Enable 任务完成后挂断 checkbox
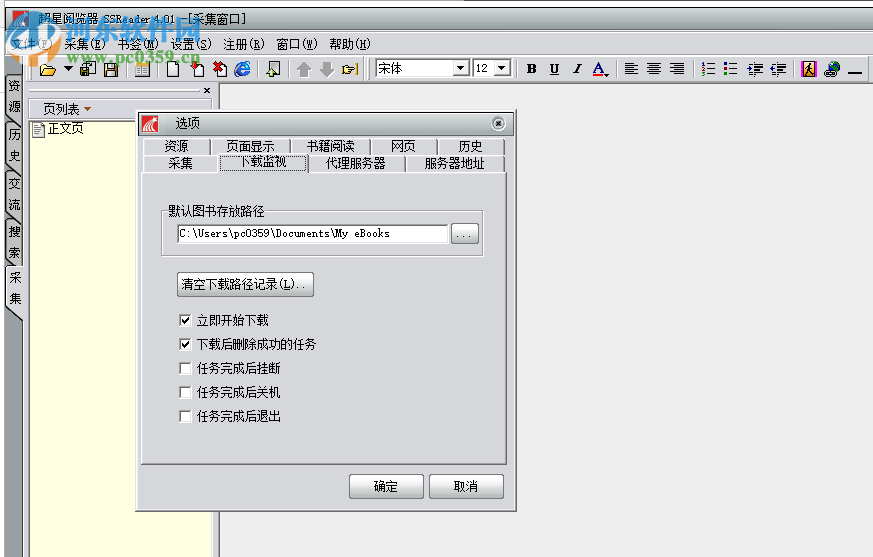The image size is (873, 557). coord(185,368)
